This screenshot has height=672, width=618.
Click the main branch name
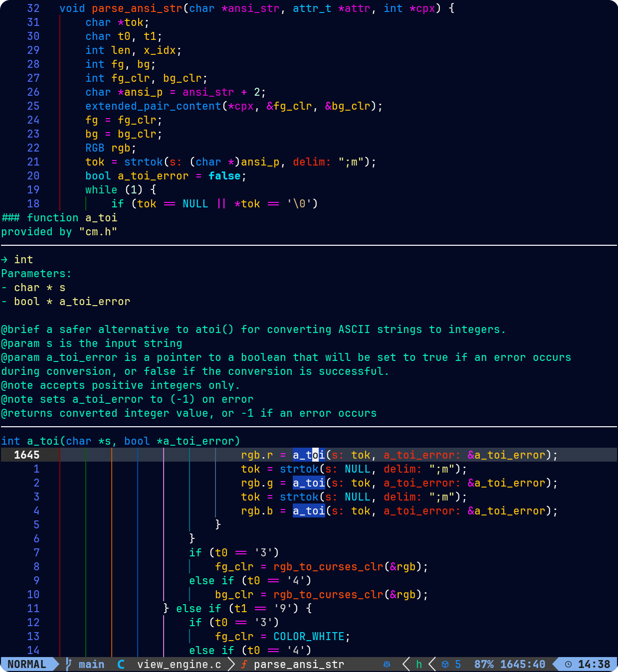pos(92,665)
